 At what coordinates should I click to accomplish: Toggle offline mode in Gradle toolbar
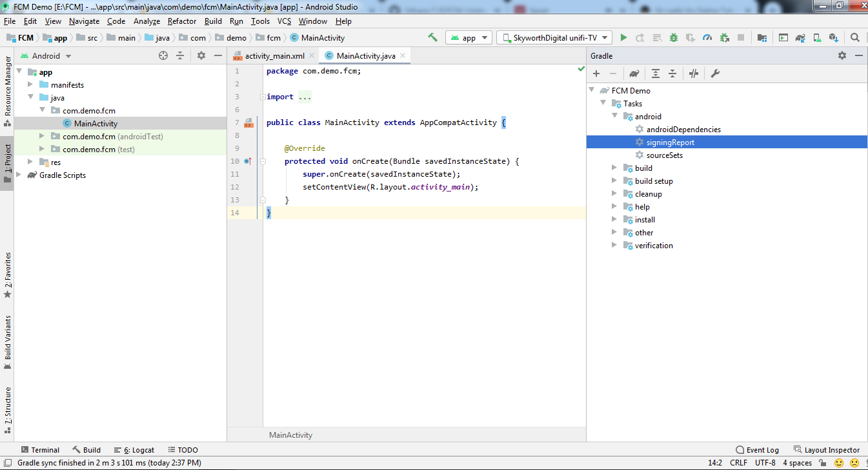tap(694, 73)
